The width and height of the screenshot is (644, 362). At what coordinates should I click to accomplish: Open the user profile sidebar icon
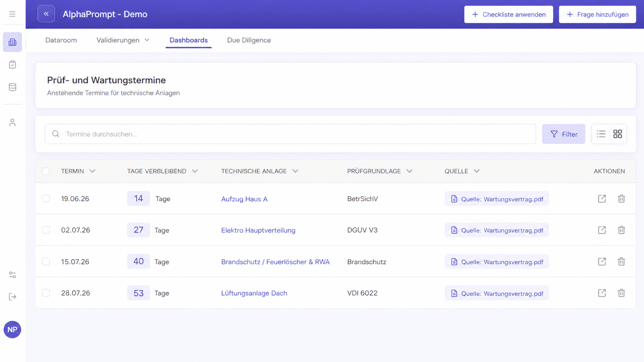coord(12,122)
